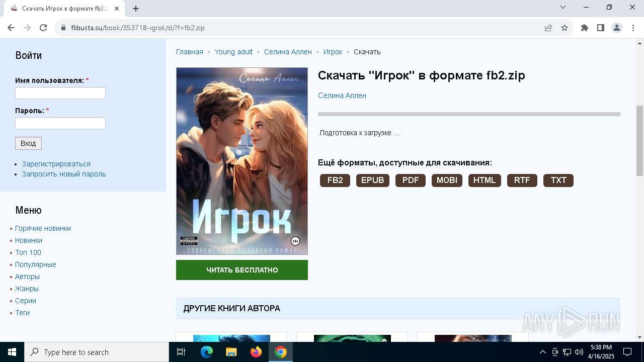Open the Игрок book cover image
Image resolution: width=644 pixels, height=362 pixels.
point(242,161)
